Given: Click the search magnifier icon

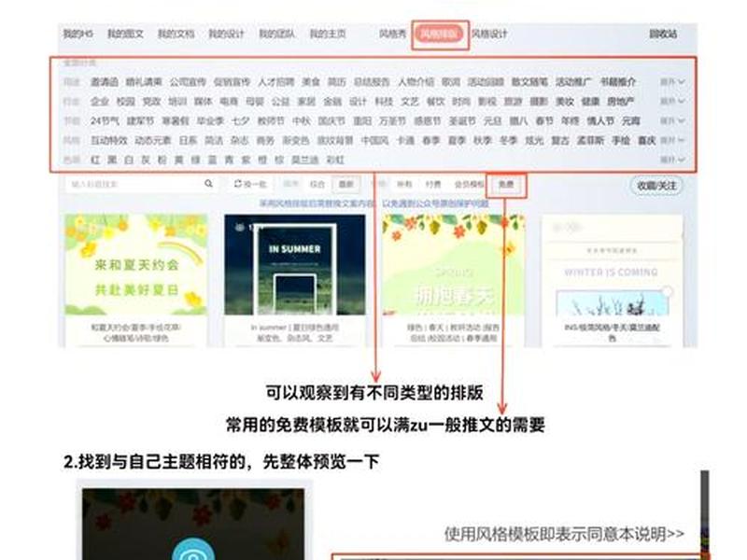Looking at the screenshot, I should 208,183.
